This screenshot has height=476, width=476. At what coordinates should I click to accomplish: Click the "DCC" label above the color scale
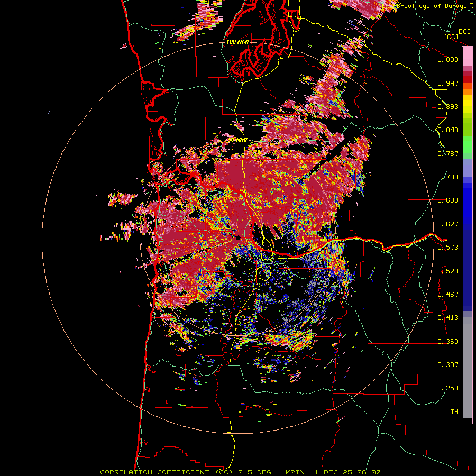tap(465, 32)
